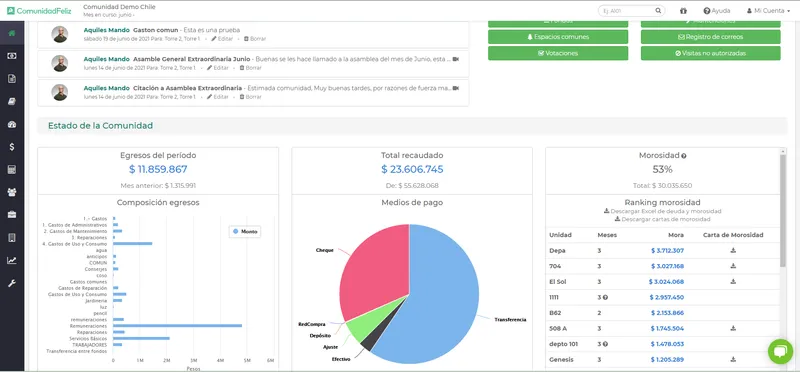
Task: Click Espacios comunes button
Action: [x=558, y=37]
